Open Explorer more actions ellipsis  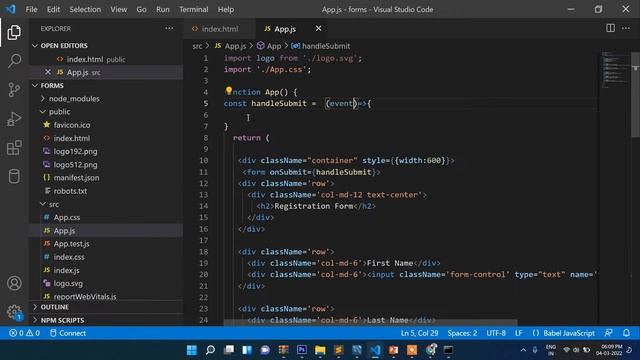(169, 29)
